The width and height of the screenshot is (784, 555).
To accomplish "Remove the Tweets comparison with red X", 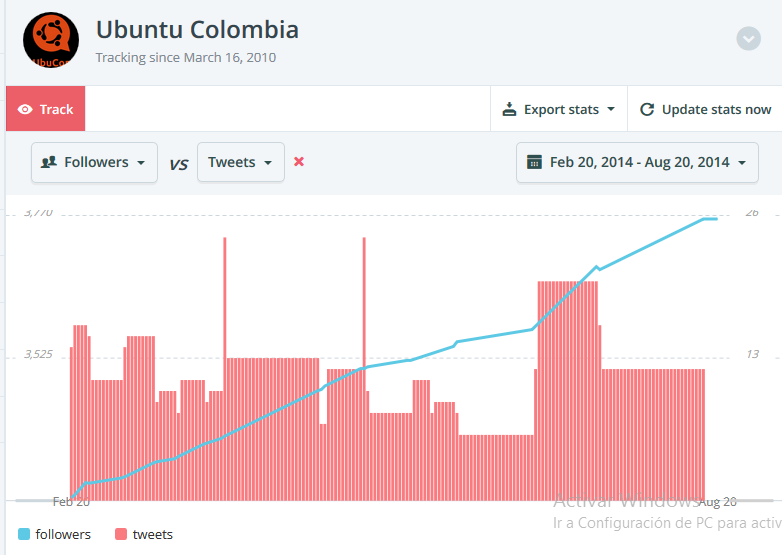I will coord(299,162).
